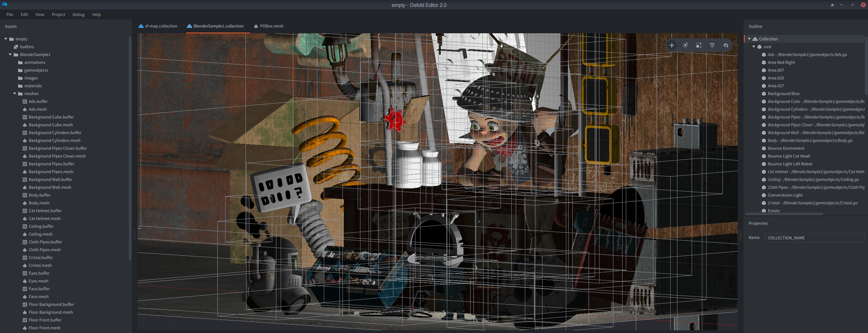Click the Ads.mesh file icon
The height and width of the screenshot is (333, 868).
(x=25, y=109)
